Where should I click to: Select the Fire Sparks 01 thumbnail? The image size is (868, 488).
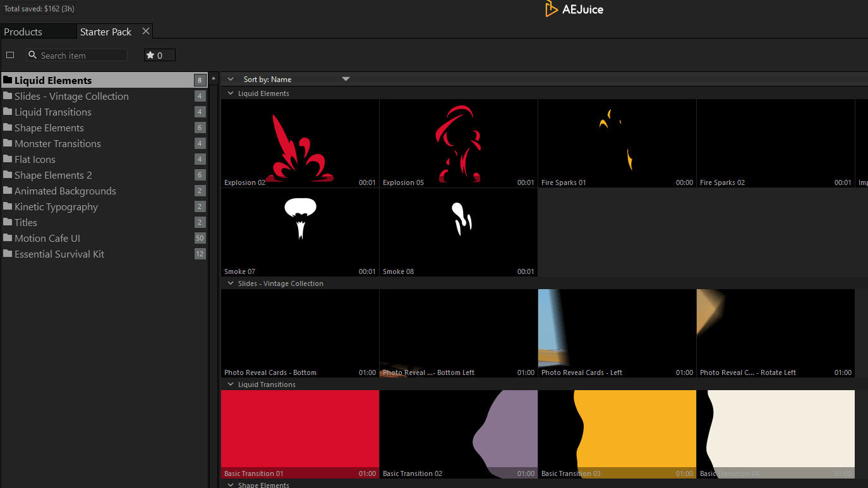point(617,143)
